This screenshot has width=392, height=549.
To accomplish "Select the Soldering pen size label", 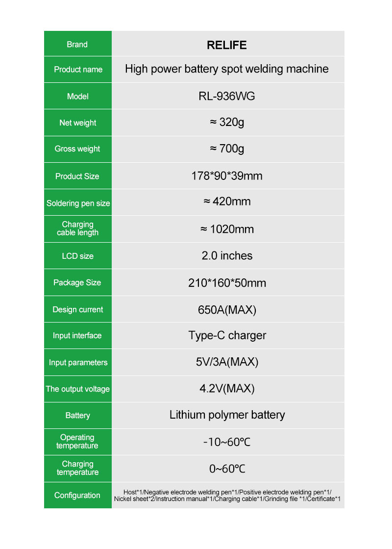I will pyautogui.click(x=78, y=203).
